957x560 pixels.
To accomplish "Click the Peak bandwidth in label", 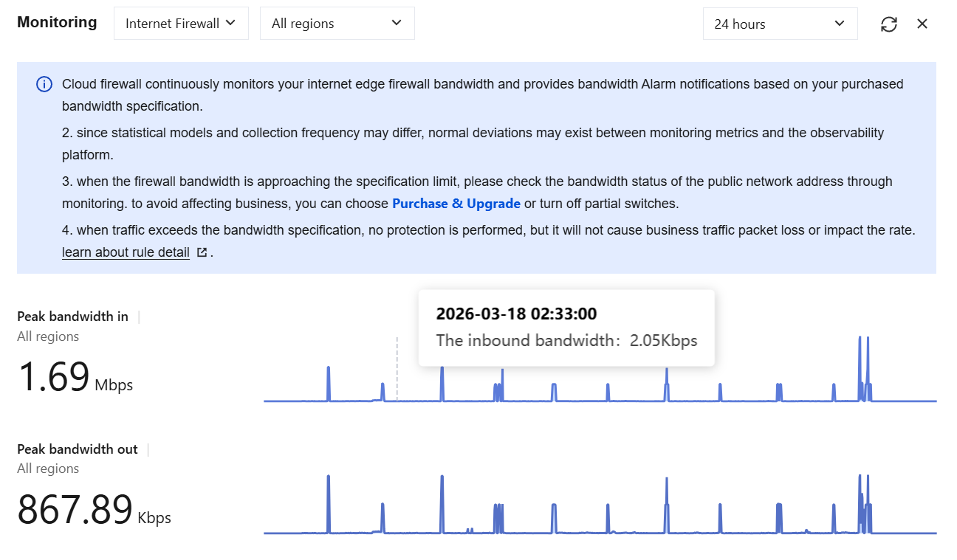I will coord(72,317).
